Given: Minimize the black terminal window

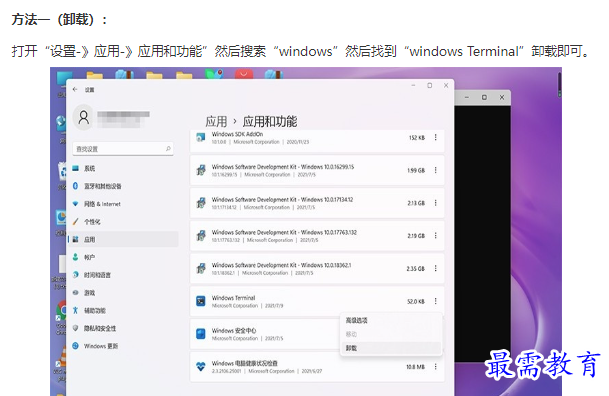Looking at the screenshot, I should point(466,97).
